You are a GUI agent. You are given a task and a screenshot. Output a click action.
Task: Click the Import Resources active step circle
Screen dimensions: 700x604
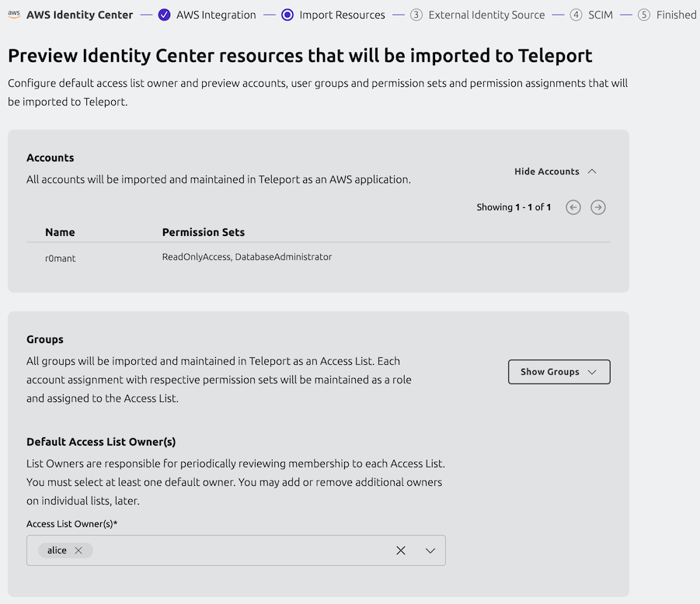click(287, 14)
